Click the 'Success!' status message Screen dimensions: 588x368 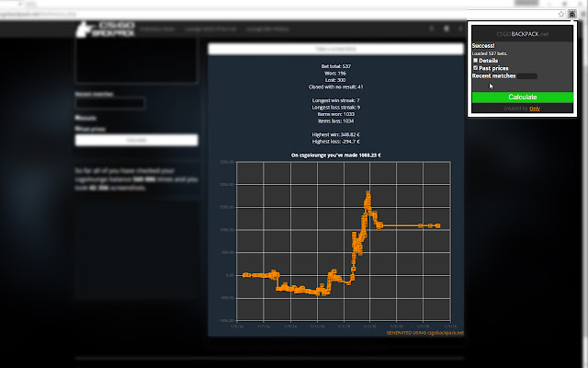pos(483,45)
